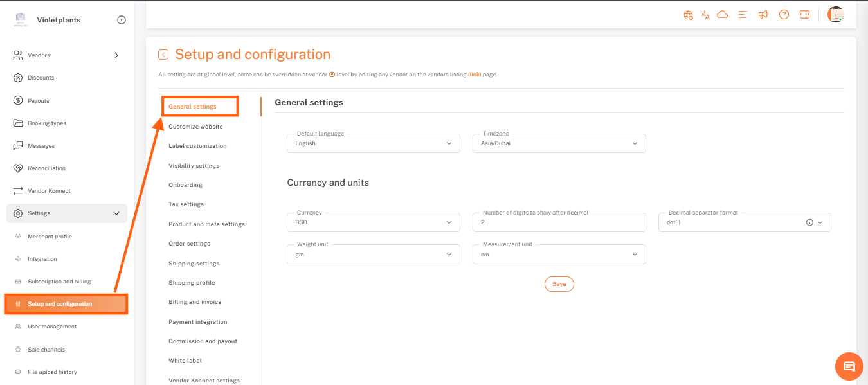Click the cloud icon in top bar
This screenshot has width=868, height=385.
pos(722,15)
